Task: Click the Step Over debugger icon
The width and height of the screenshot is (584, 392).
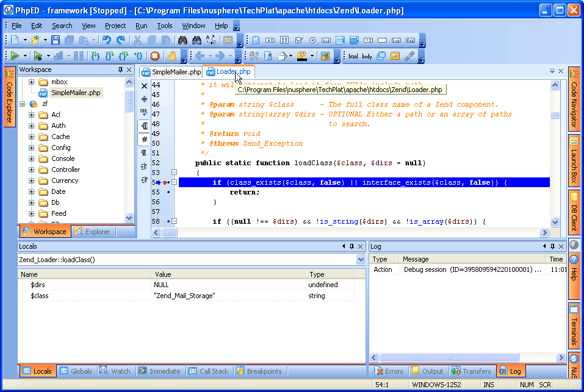Action: click(x=109, y=56)
